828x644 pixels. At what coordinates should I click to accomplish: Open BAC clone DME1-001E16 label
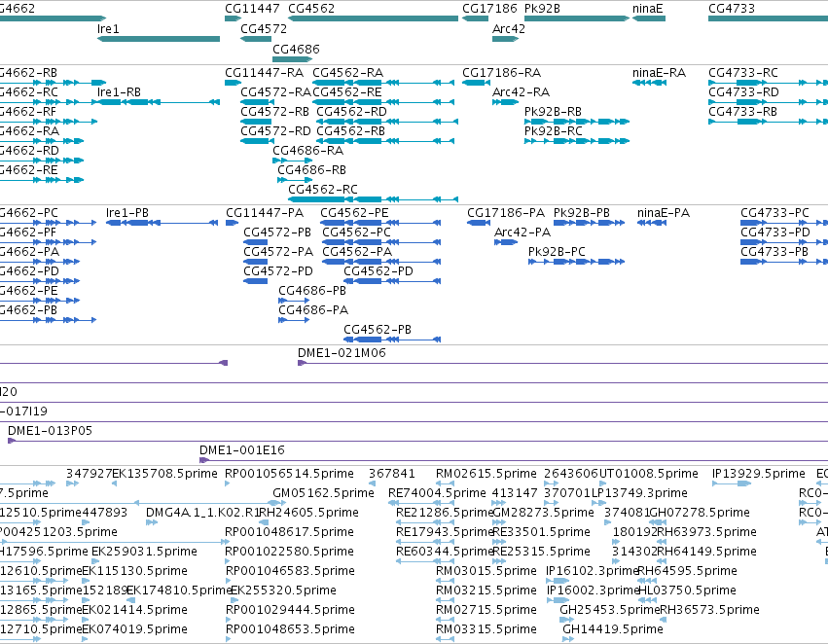(242, 450)
